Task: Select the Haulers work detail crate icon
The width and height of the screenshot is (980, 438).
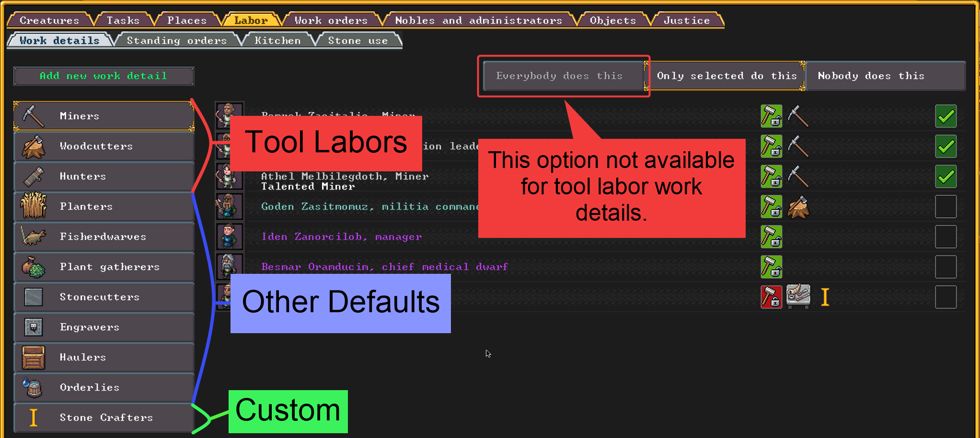Action: [34, 357]
